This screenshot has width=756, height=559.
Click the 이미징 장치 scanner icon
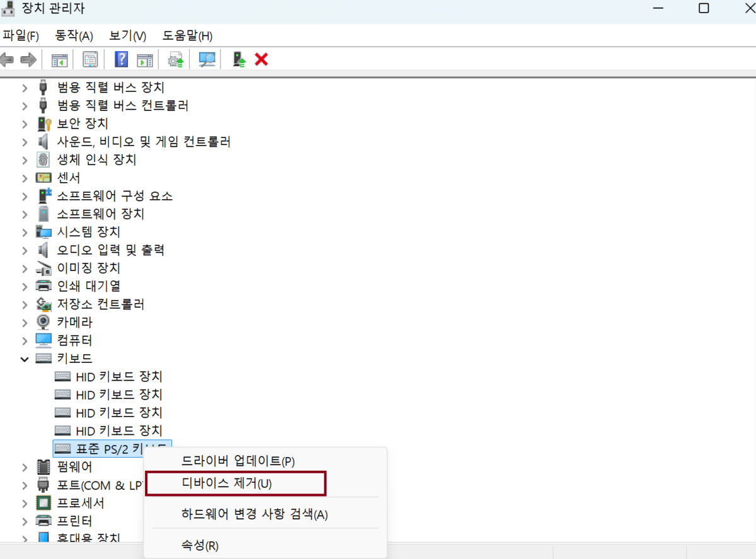click(x=43, y=268)
